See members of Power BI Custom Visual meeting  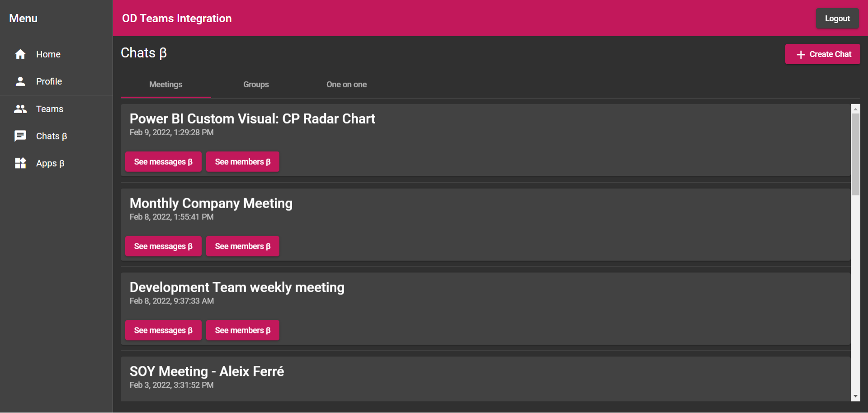click(x=243, y=162)
